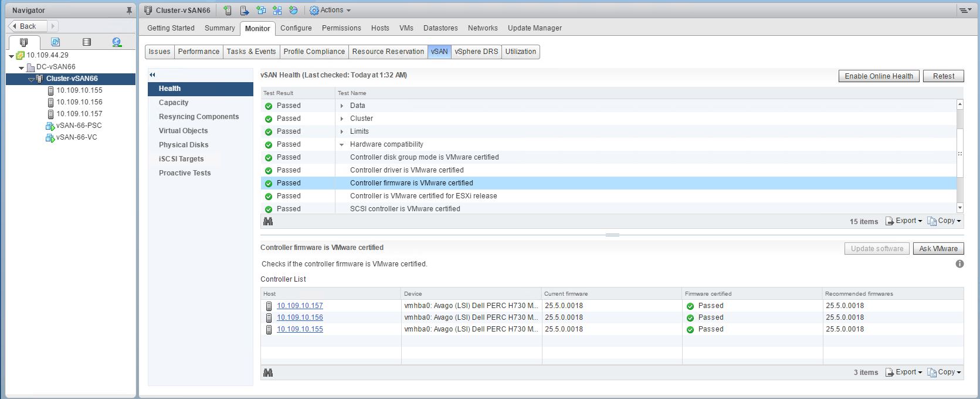
Task: Switch to VMs and Templates inventory view
Action: coord(55,42)
